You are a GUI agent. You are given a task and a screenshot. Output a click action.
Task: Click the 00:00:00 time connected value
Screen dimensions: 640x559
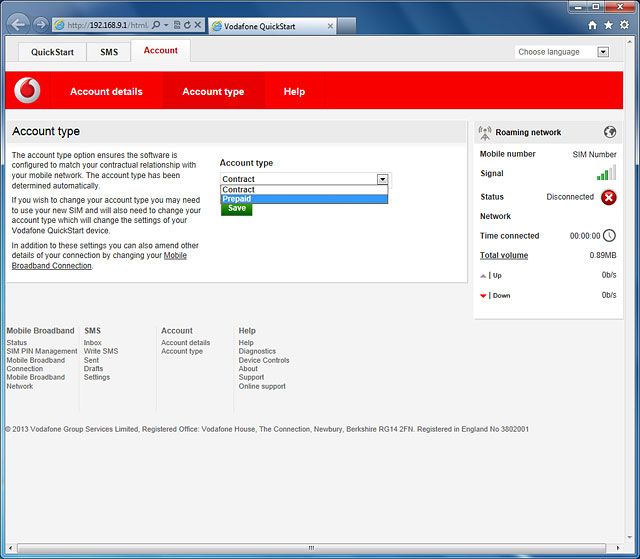[585, 236]
